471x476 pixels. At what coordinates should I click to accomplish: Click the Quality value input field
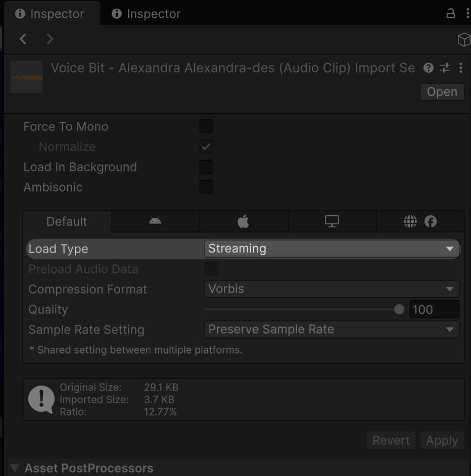click(434, 309)
